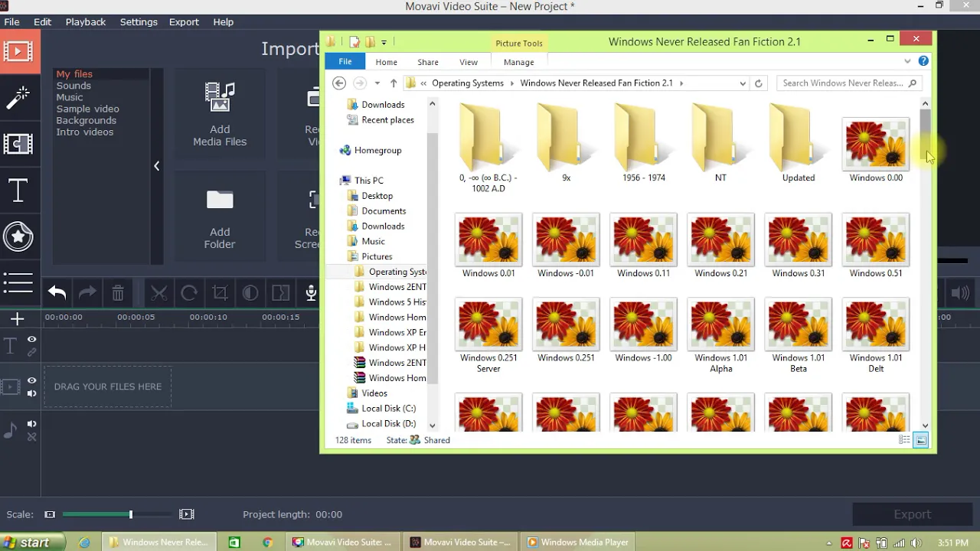The height and width of the screenshot is (551, 980).
Task: Toggle link icon on titles track
Action: (x=32, y=352)
